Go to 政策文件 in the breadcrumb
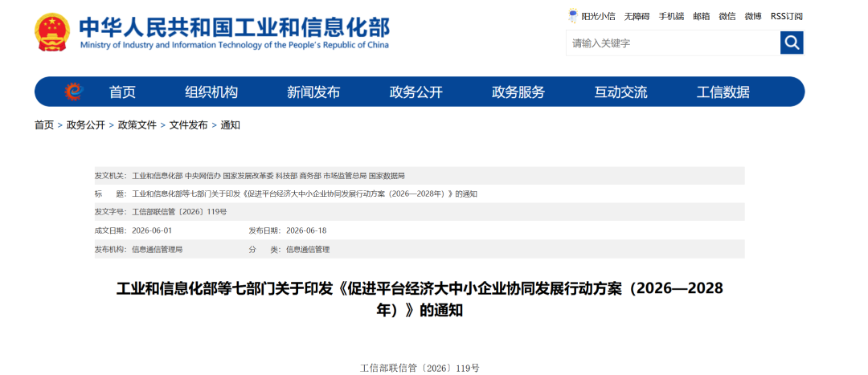Screen dimensions: 868x375 click(x=137, y=125)
